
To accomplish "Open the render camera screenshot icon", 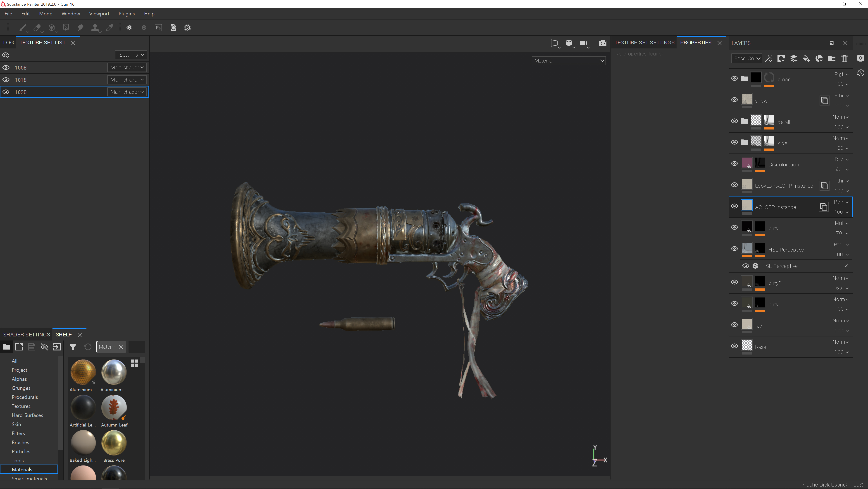I will (x=603, y=43).
